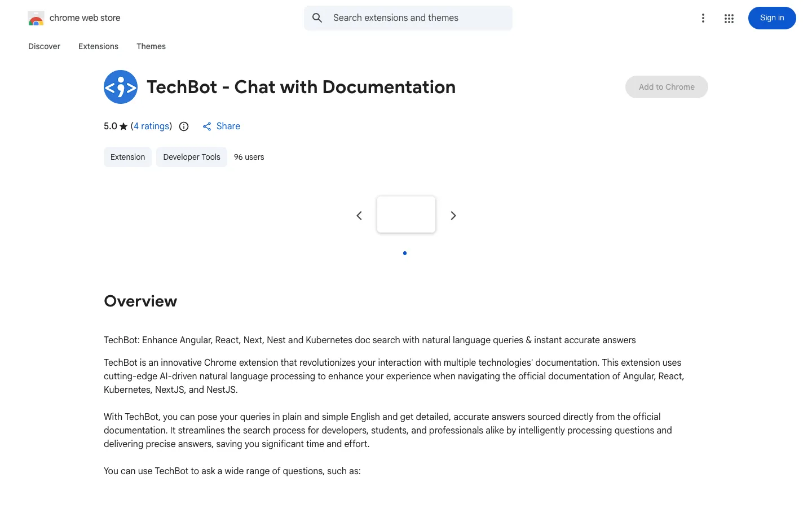
Task: Open the Google apps grid
Action: coord(729,18)
